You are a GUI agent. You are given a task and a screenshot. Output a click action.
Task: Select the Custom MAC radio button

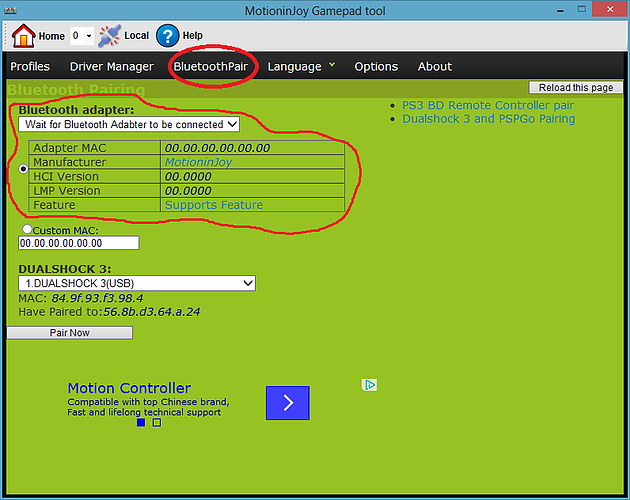27,229
